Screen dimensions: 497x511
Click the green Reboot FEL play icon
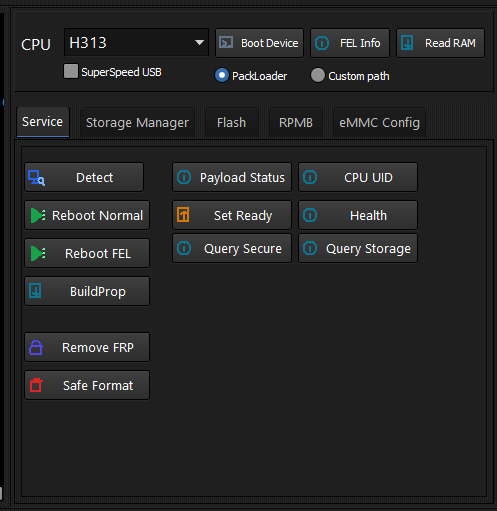click(38, 253)
